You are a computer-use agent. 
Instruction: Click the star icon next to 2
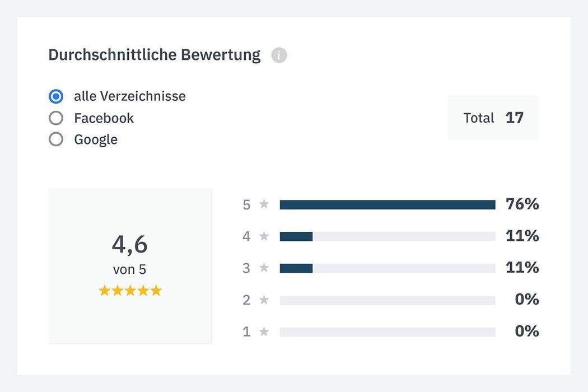point(264,300)
